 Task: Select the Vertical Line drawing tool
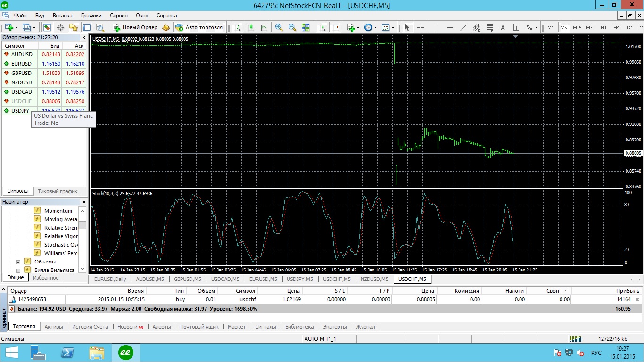pos(437,27)
